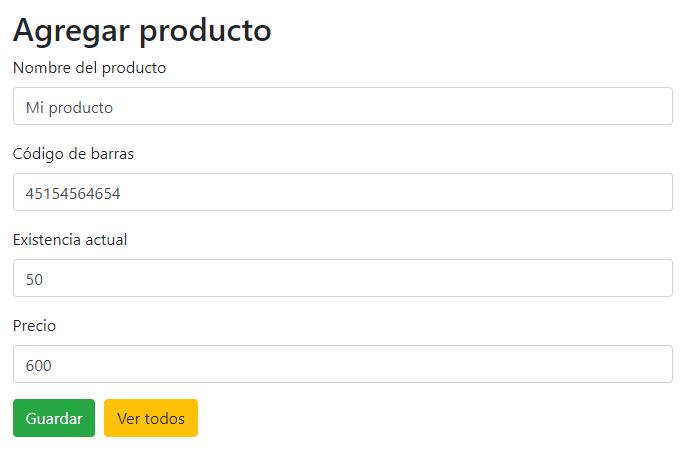The width and height of the screenshot is (684, 449).
Task: Click the 'Mi producto' placeholder text
Action: (x=69, y=107)
